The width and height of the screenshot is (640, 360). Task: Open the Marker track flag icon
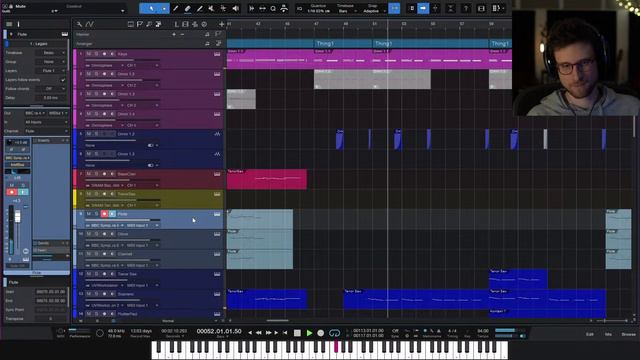pos(218,34)
